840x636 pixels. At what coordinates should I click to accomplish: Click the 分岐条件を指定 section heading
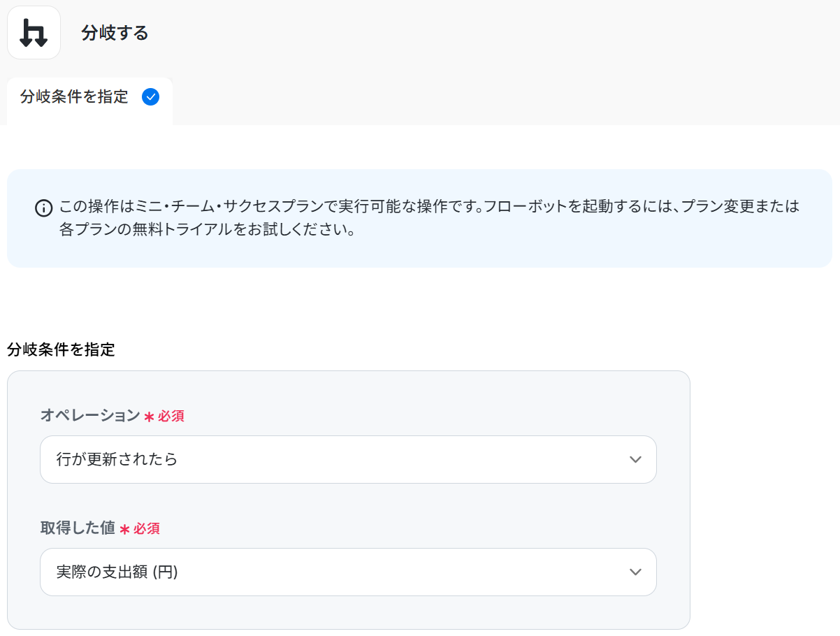click(x=61, y=349)
